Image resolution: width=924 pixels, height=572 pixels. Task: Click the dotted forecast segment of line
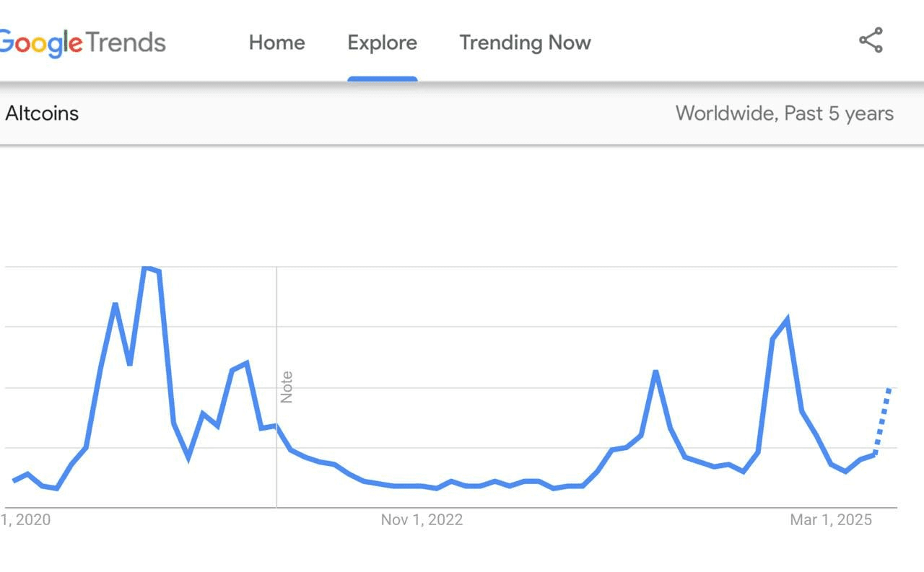[x=882, y=422]
